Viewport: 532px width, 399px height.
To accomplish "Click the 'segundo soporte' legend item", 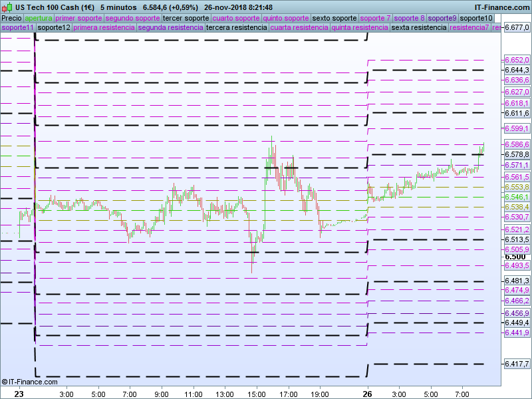I will point(132,18).
